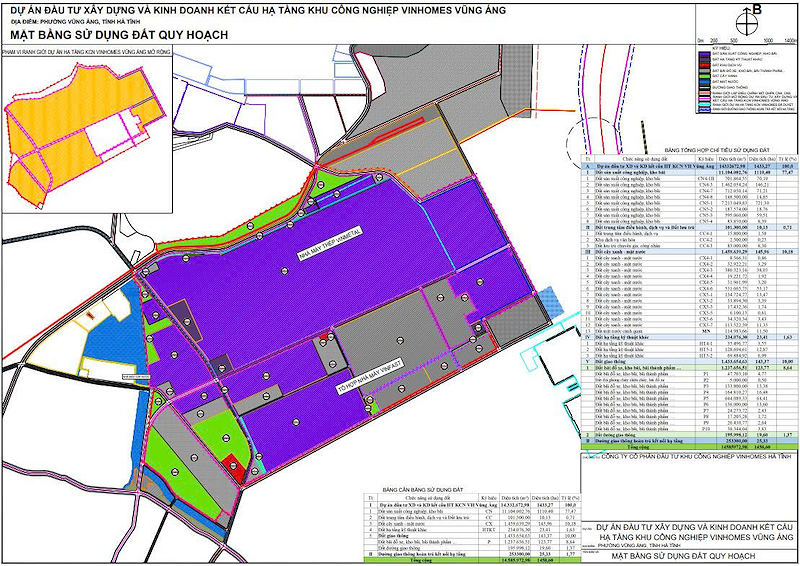
Task: Click the 'MẶT BẰNG SỬ DỤNG ĐẤT QUY HOẠCH' main heading
Action: point(118,35)
